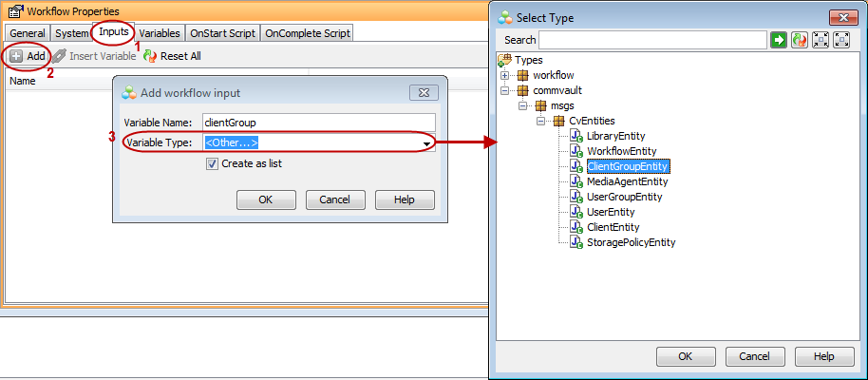Expand the workflow tree node

pyautogui.click(x=505, y=75)
